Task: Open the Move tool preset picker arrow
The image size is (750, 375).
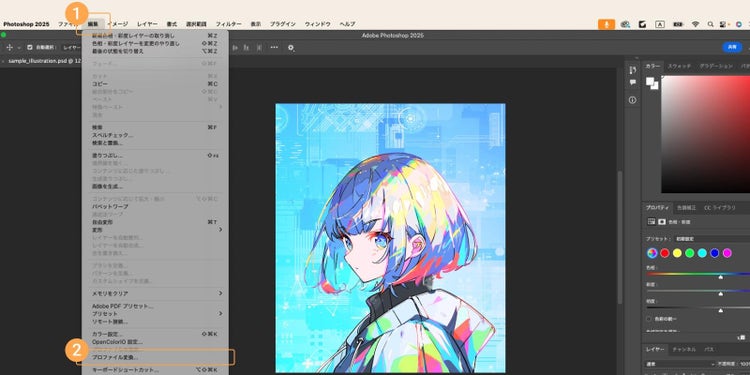Action: [19, 48]
